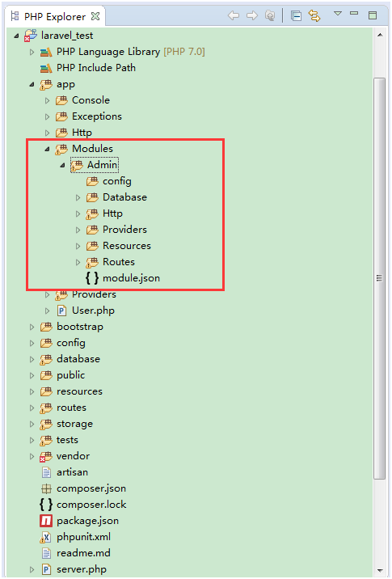This screenshot has width=392, height=579.
Task: Click the Collapse All toolbar icon
Action: (296, 16)
